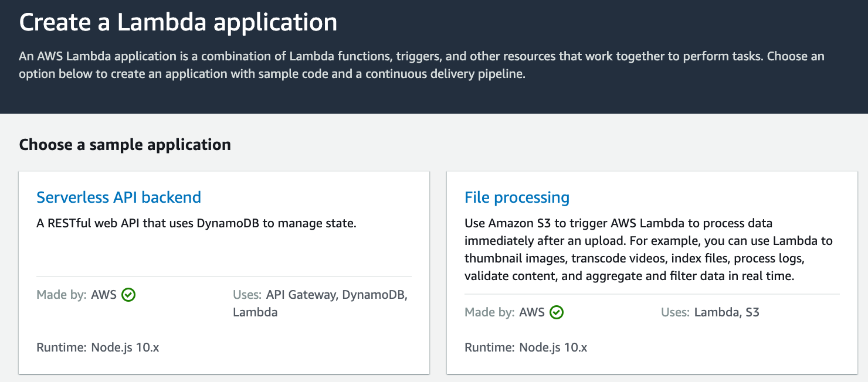Click the S3 entry under Uses

click(751, 312)
